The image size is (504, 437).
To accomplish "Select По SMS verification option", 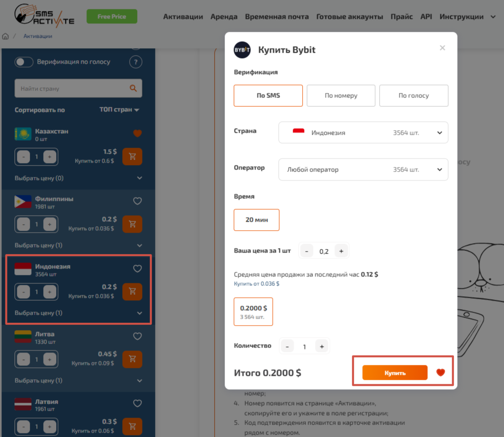I will 268,95.
